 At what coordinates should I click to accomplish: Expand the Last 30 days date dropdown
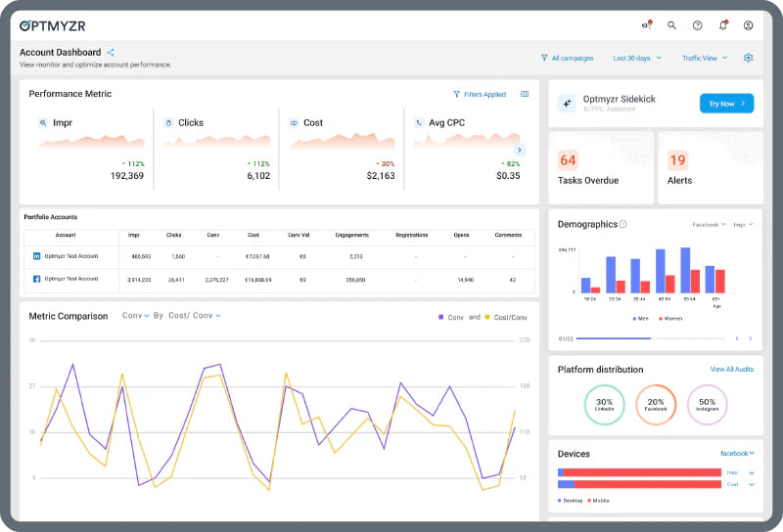pyautogui.click(x=637, y=58)
